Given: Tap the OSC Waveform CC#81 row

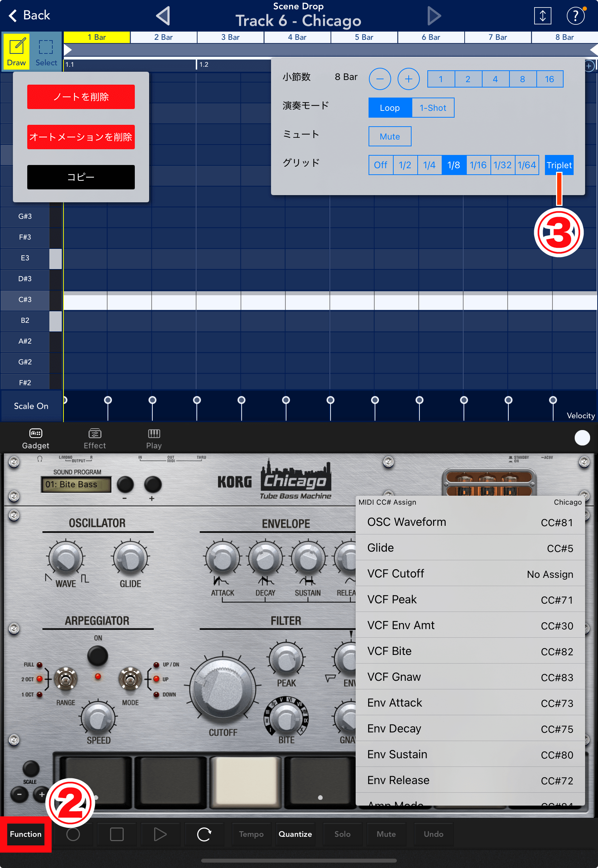Looking at the screenshot, I should pos(470,522).
